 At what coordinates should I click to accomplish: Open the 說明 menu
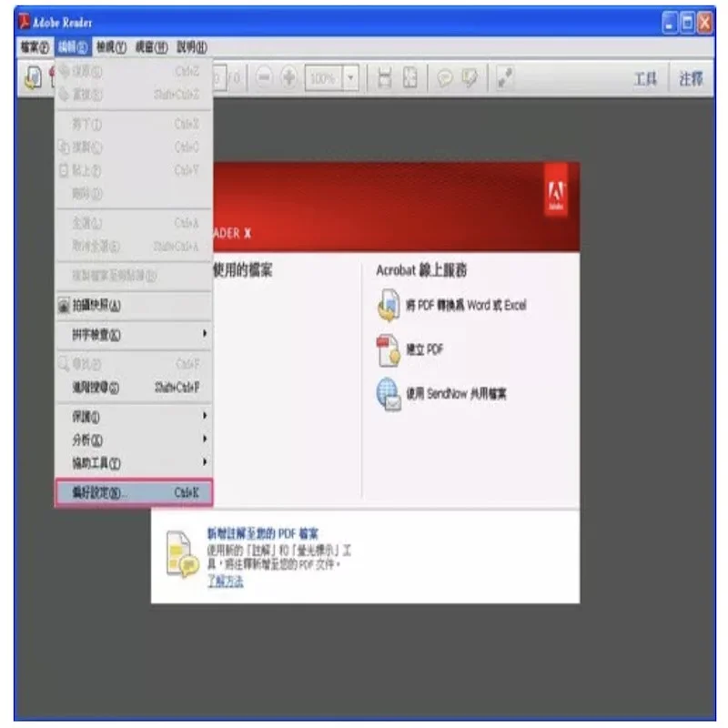[x=192, y=47]
